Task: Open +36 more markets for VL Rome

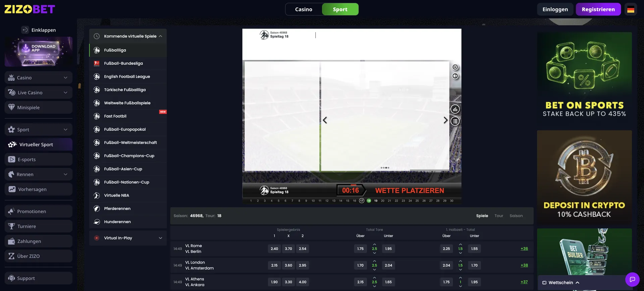Action: click(524, 248)
